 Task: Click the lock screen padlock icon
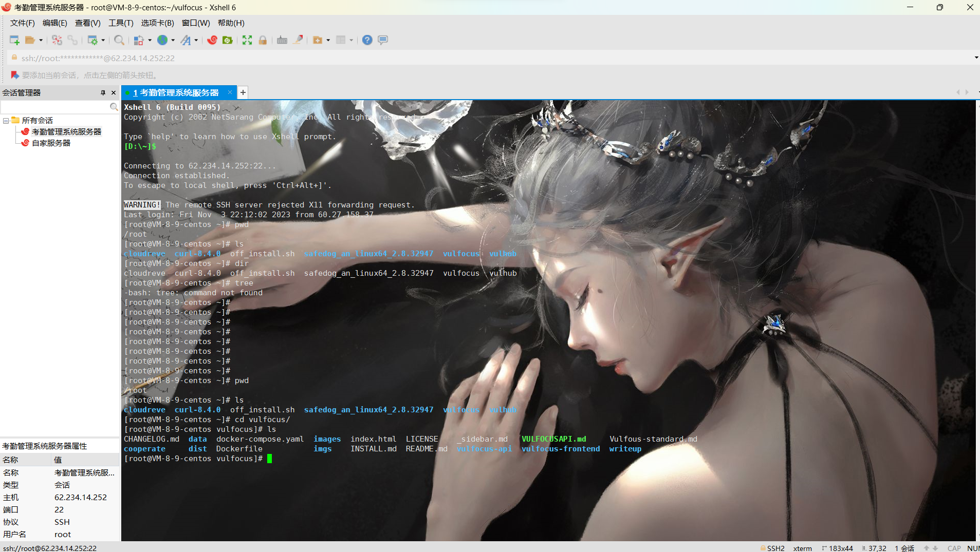263,40
